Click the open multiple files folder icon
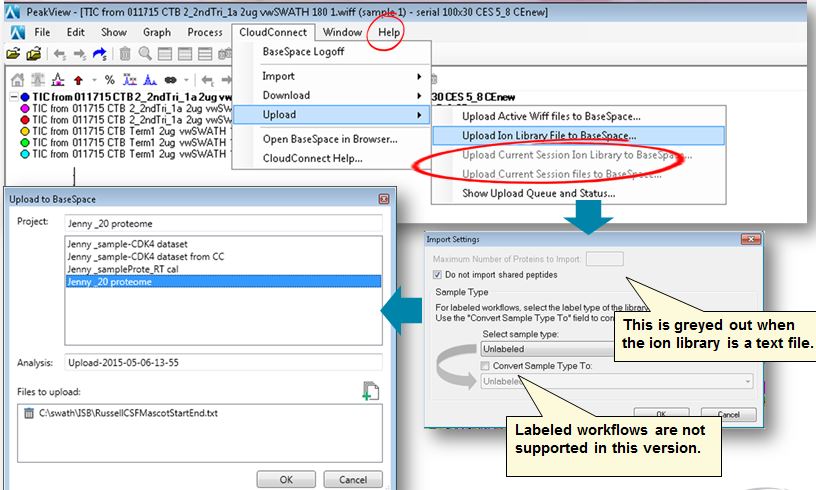Viewport: 816px width, 490px height. (x=34, y=53)
